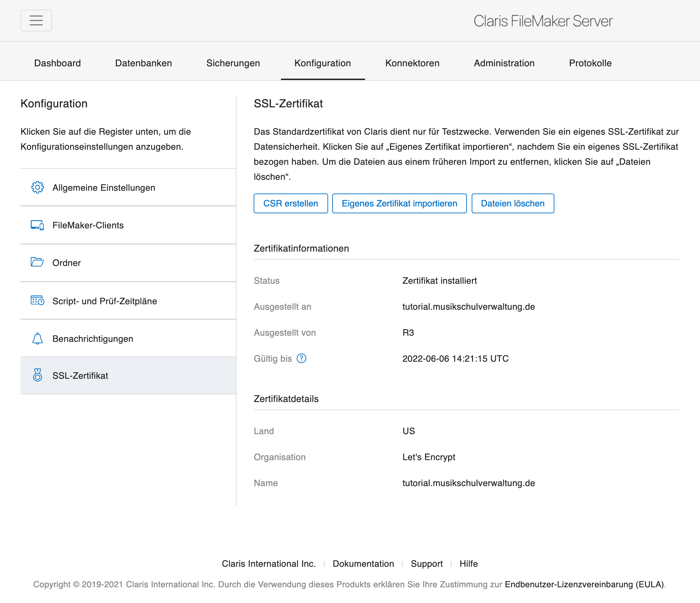
Task: Click the Land value US
Action: [408, 431]
